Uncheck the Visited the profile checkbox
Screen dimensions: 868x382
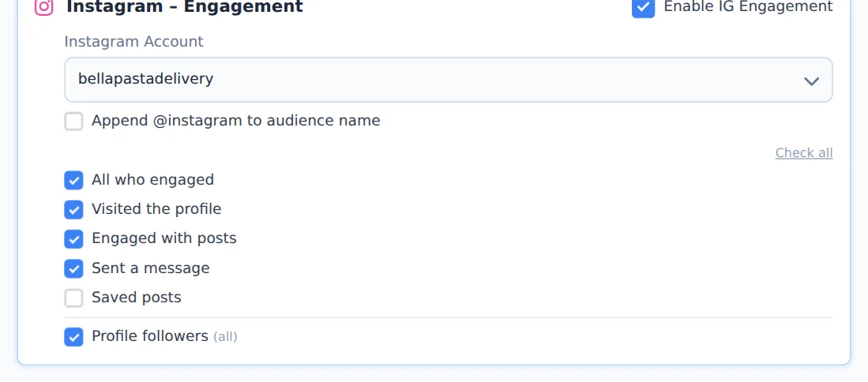coord(73,209)
